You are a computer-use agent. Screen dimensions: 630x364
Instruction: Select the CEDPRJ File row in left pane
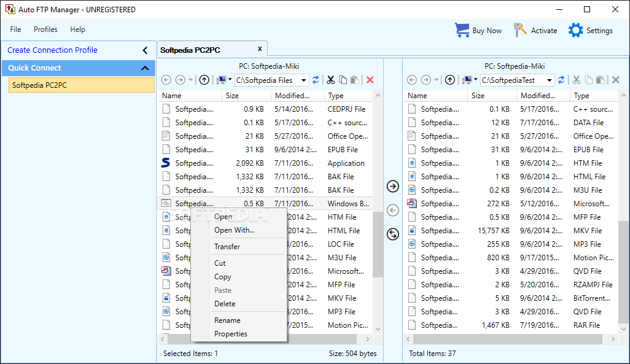(266, 109)
